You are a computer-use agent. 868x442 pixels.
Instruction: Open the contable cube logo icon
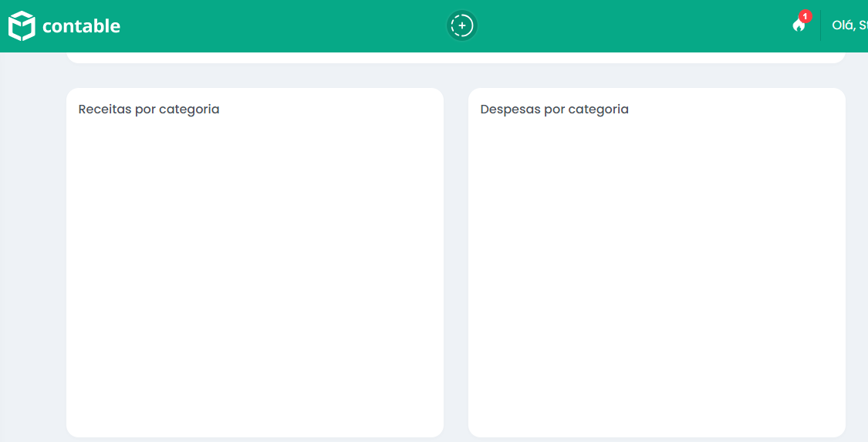[x=22, y=26]
